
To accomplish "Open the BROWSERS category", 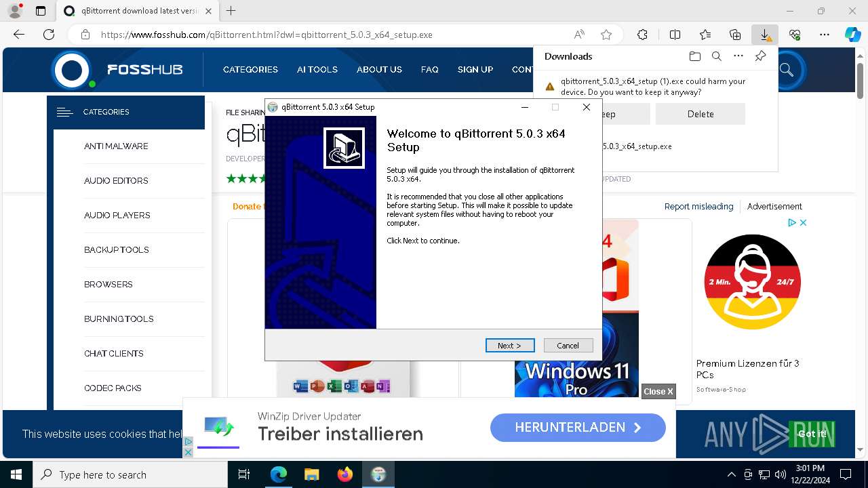I will (x=108, y=285).
